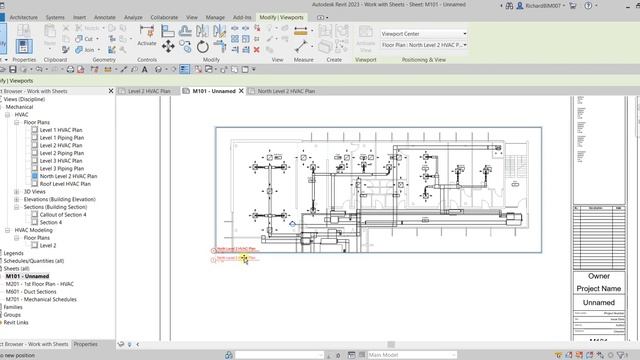Screen dimensions: 640x360
Task: Open the Floor Plan: North Level 2 dropdown
Action: (x=424, y=45)
